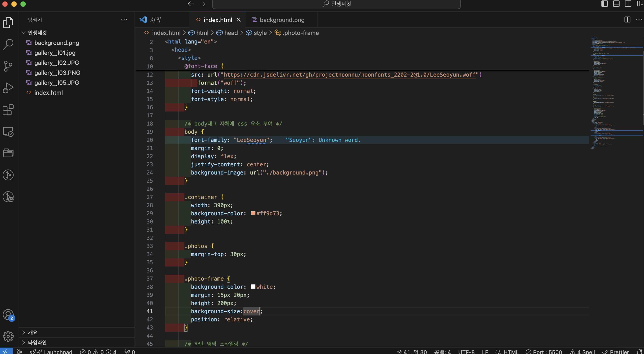
Task: Change encoding UTF-8 in status bar
Action: pos(466,351)
